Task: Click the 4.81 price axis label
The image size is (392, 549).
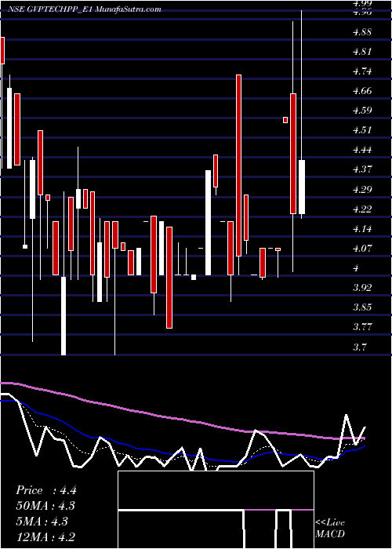Action: pos(361,52)
